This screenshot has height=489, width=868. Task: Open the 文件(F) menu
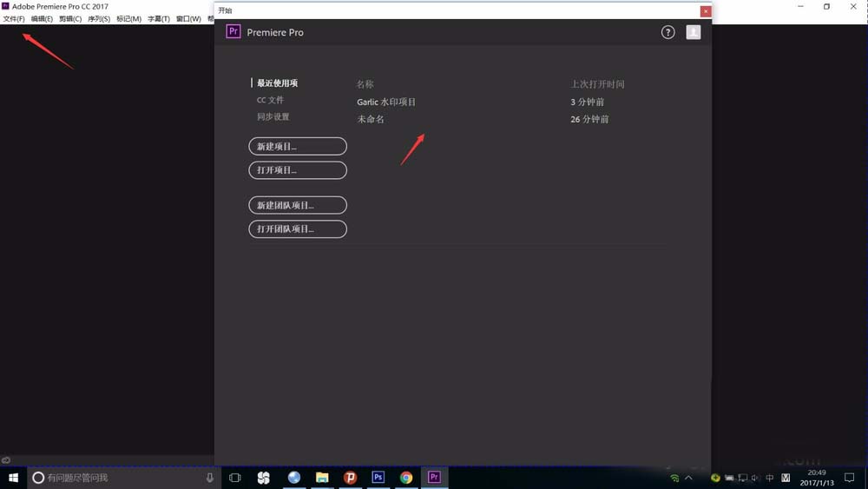14,19
